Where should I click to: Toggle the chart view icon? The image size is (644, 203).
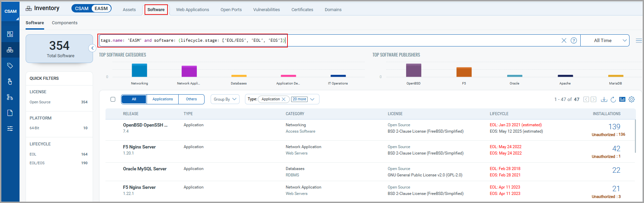click(x=622, y=99)
